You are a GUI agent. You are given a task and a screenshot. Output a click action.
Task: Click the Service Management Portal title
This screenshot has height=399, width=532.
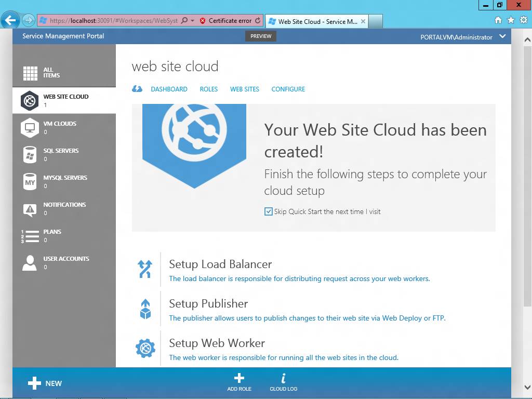tap(63, 36)
